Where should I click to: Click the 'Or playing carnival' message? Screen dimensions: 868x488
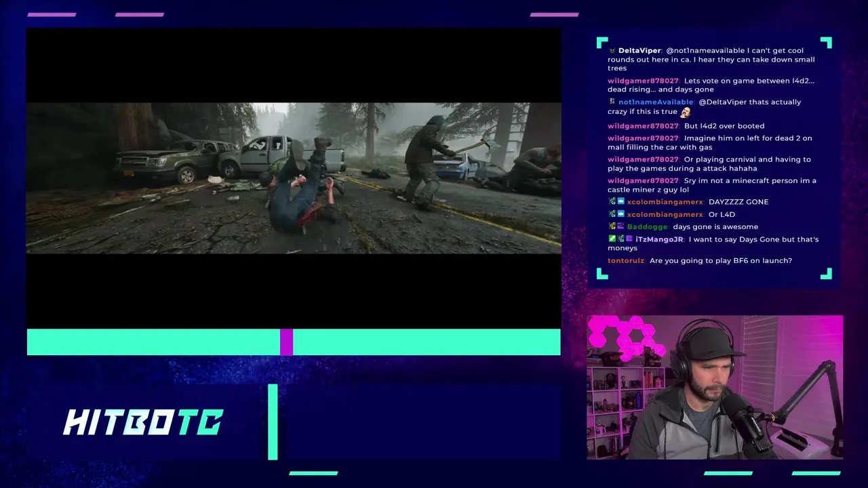[709, 163]
